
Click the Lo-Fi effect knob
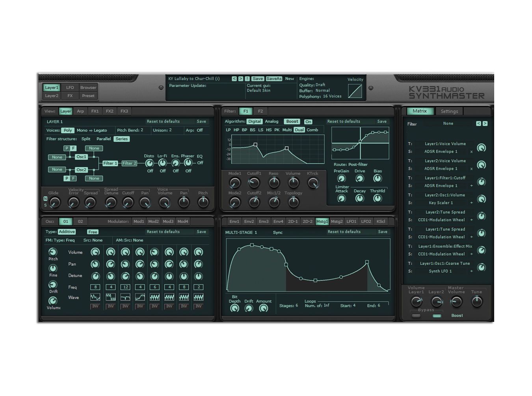(162, 163)
